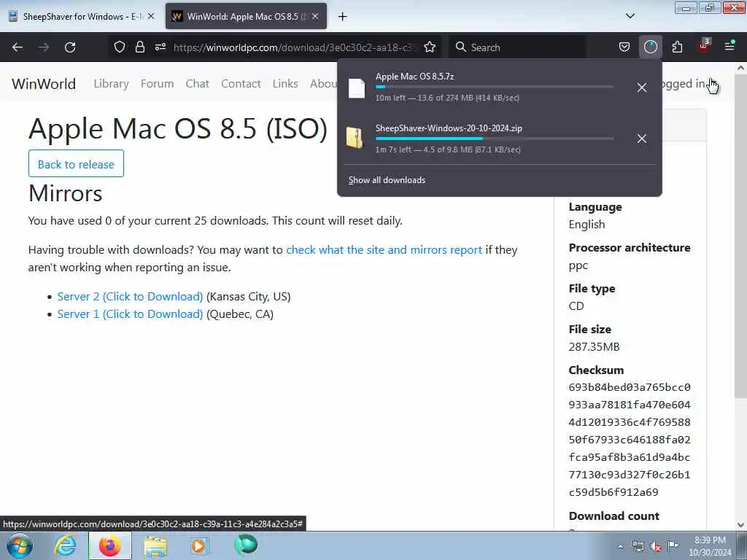The image size is (747, 560).
Task: Download from Server 2 Kansas City
Action: click(x=130, y=297)
